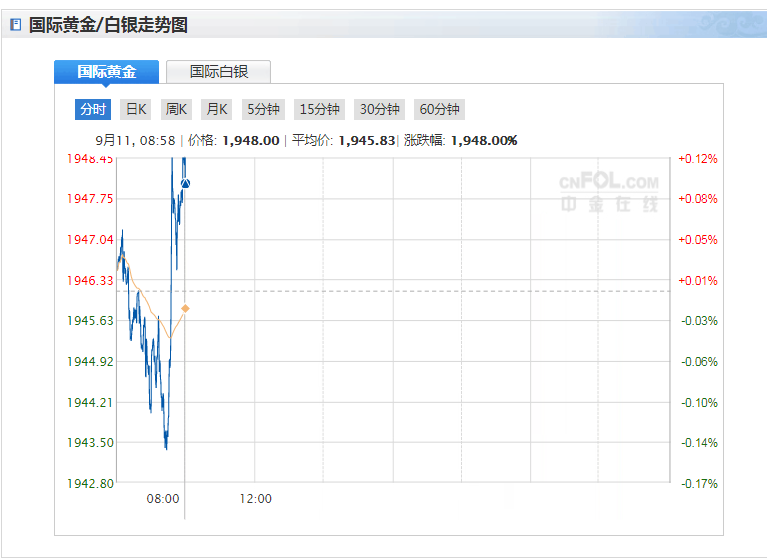Click the -0.06% percentage axis label

click(x=699, y=362)
